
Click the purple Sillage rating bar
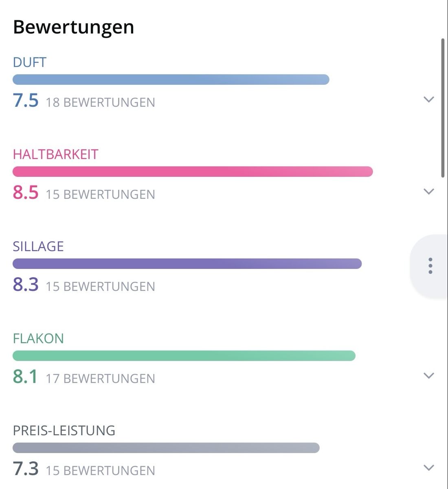(x=187, y=264)
